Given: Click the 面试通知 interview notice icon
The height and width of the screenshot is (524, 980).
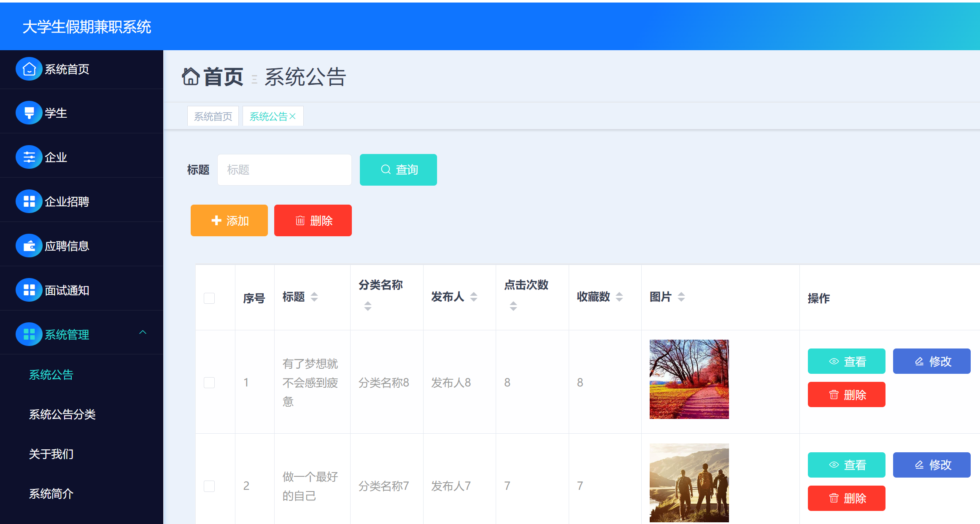Looking at the screenshot, I should [x=29, y=290].
